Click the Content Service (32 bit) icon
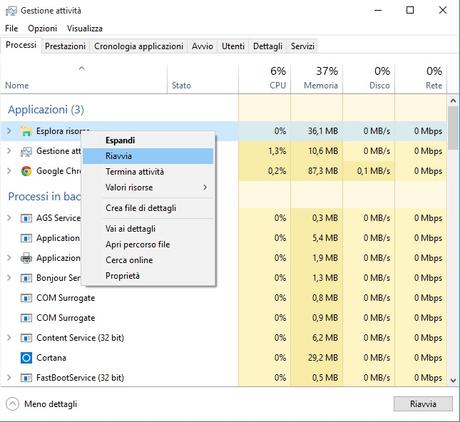 coord(26,338)
